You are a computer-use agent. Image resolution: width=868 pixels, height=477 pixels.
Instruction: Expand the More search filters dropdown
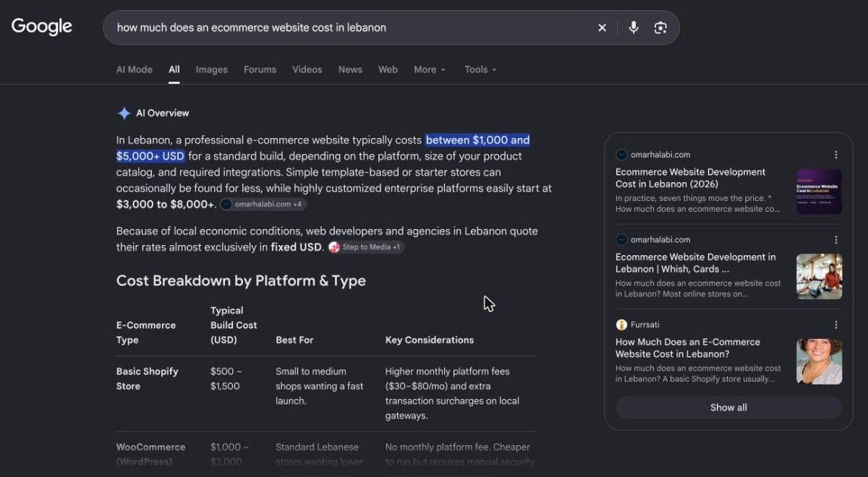click(430, 69)
